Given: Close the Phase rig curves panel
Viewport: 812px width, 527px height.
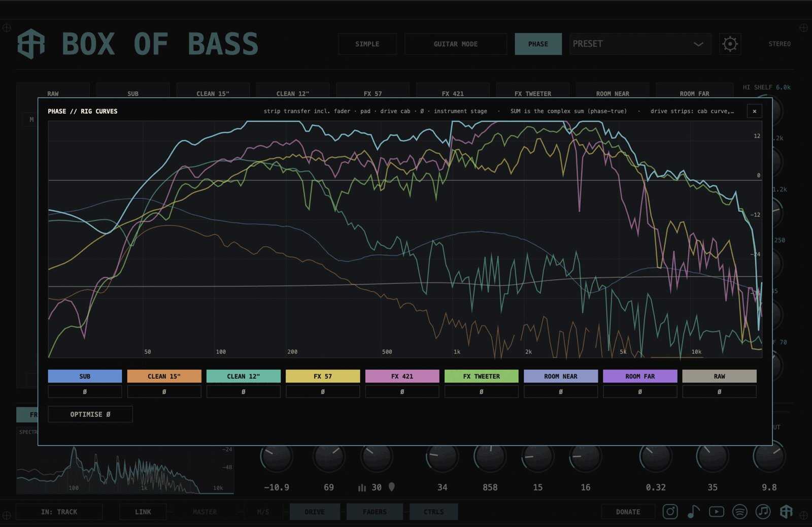Looking at the screenshot, I should click(x=754, y=111).
